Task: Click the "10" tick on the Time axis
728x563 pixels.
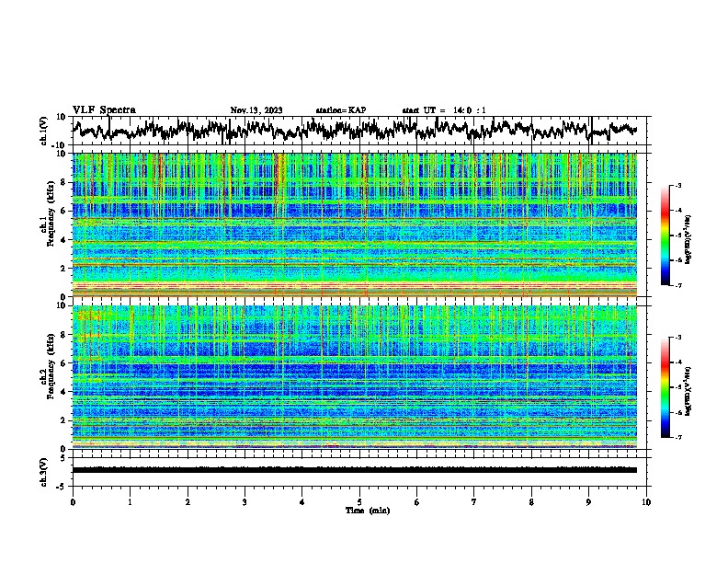Action: 646,502
